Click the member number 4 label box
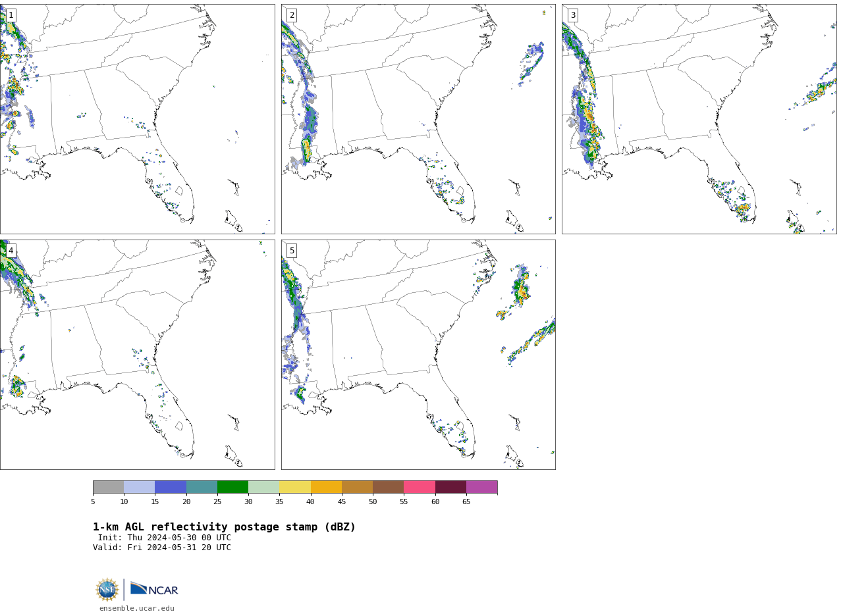The width and height of the screenshot is (843, 616). click(11, 251)
